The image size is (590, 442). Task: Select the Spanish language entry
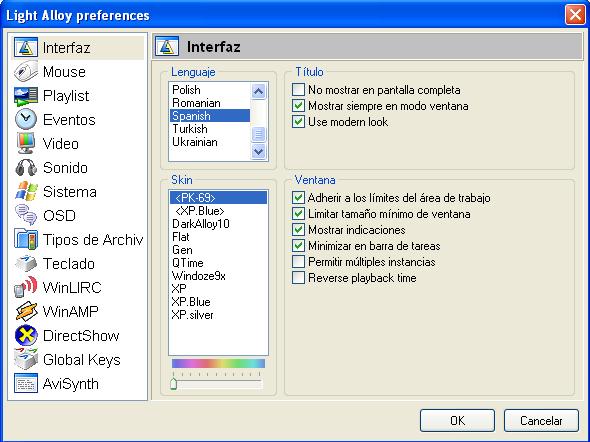[x=210, y=115]
